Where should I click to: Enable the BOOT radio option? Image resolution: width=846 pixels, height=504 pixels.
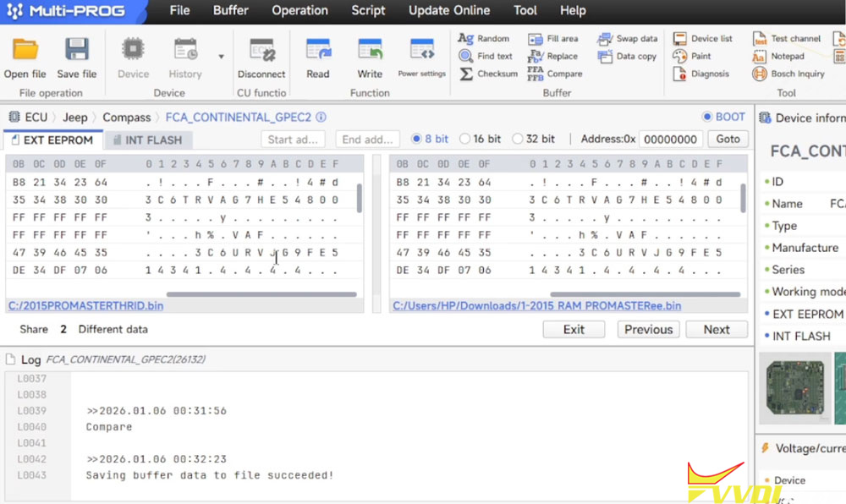point(707,118)
